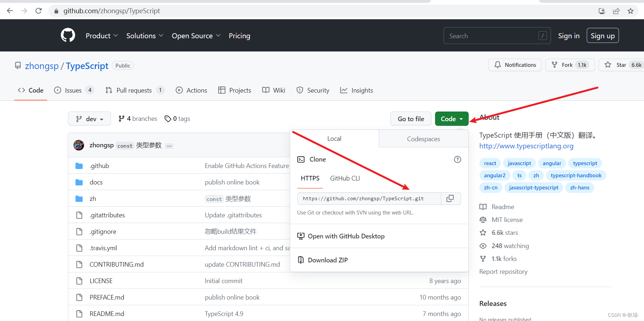Click the install app icon in address bar
The image size is (644, 321).
602,11
